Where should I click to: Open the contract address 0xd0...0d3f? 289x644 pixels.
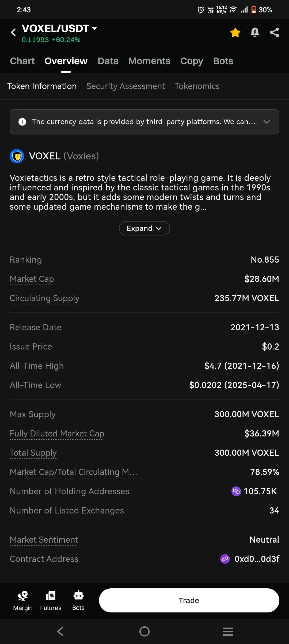257,559
